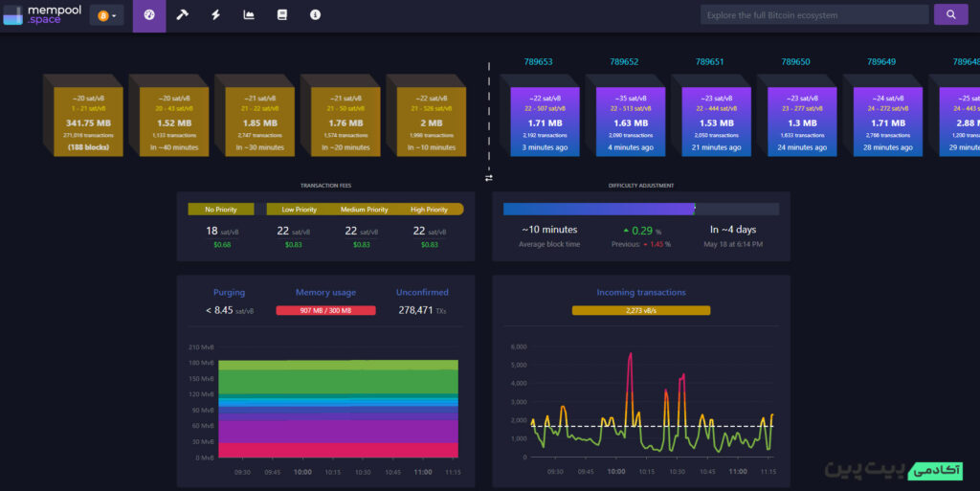Open the mempool.space logo home link
Screen dimensions: 980x491
42,15
